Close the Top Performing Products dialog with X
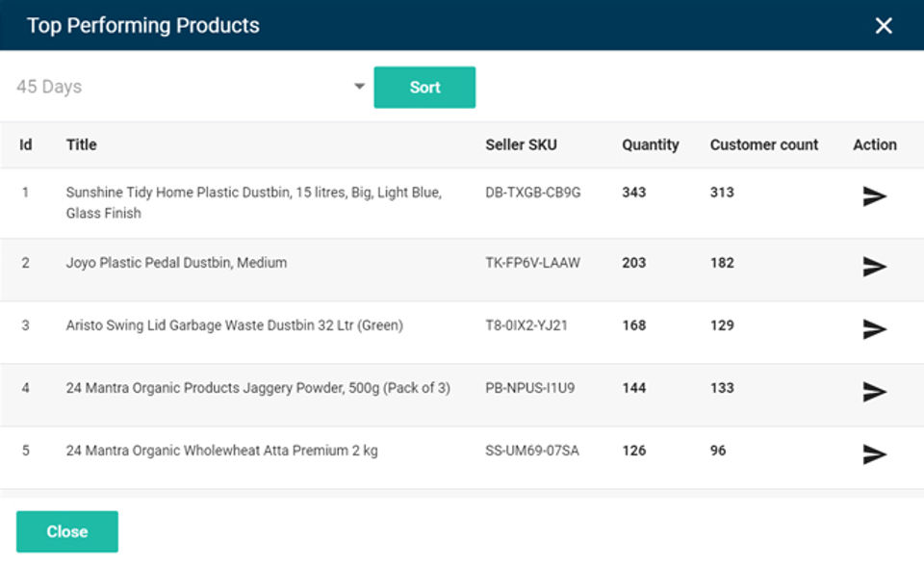Image resolution: width=924 pixels, height=569 pixels. click(884, 26)
